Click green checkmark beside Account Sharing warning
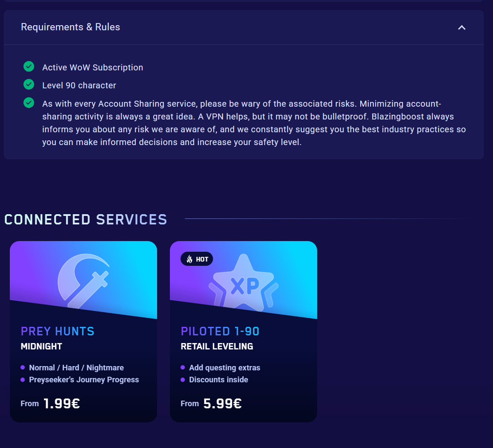Viewport: 493px width, 448px height. (x=29, y=102)
